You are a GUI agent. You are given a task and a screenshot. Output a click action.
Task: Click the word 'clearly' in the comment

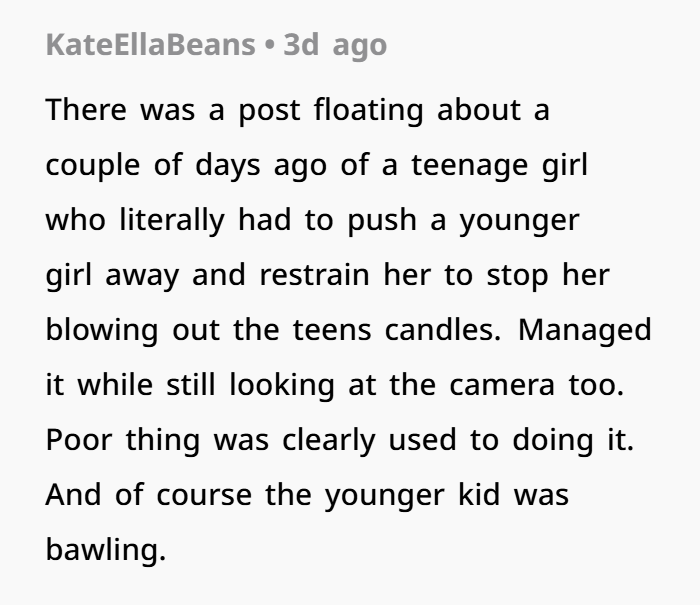[x=329, y=441]
